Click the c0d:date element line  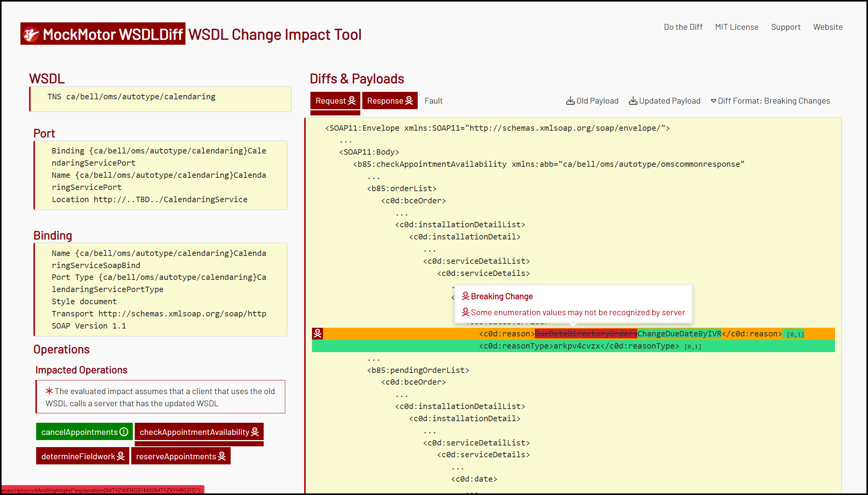coord(474,479)
